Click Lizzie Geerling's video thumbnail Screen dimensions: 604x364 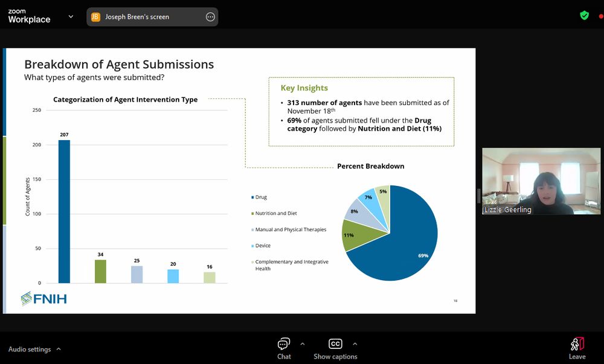pos(541,181)
